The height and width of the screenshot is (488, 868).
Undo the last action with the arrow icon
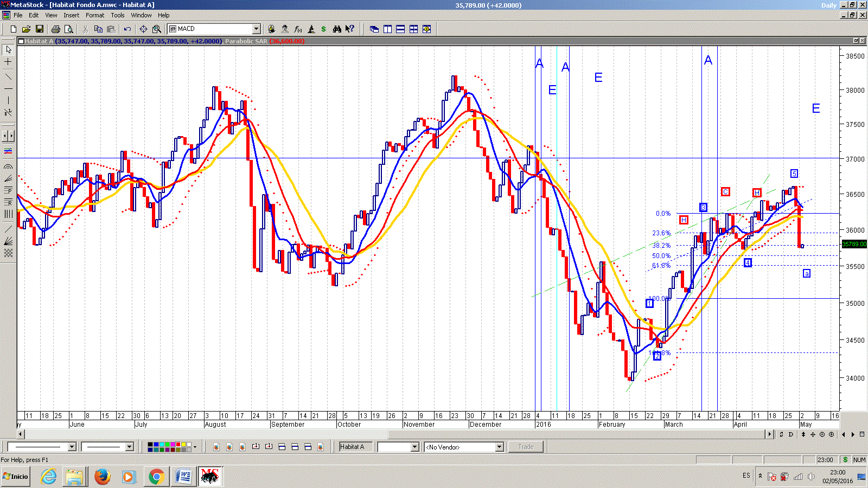(127, 29)
